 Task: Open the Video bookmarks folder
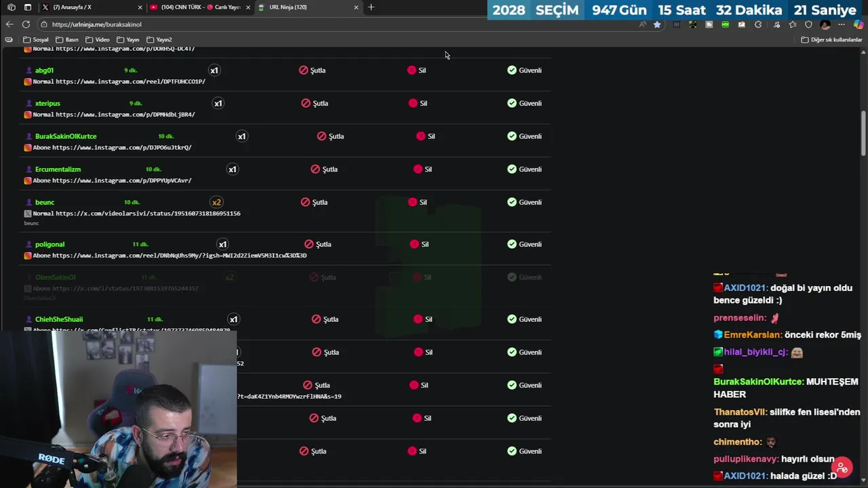coord(97,40)
